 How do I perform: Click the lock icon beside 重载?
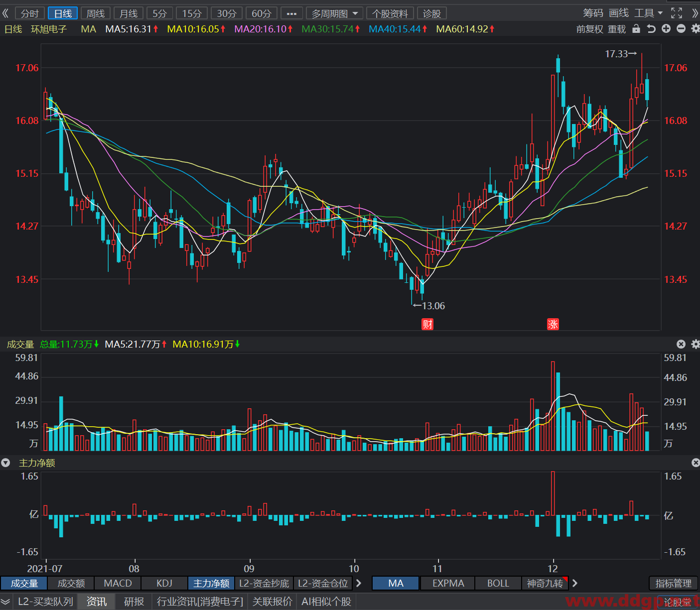(636, 29)
